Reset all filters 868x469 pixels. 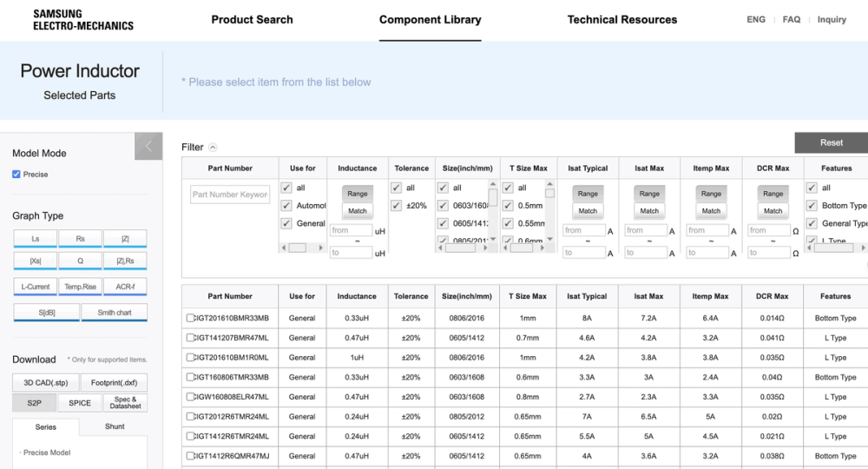coord(832,142)
